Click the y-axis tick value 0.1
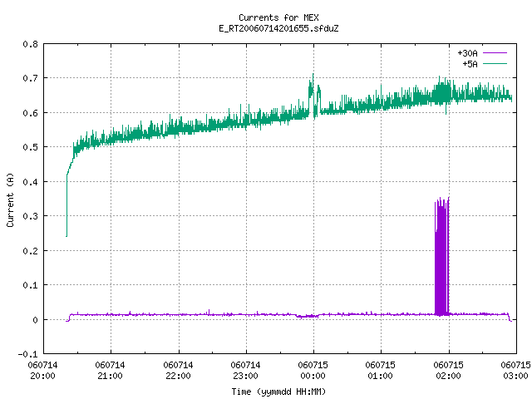Image resolution: width=532 pixels, height=399 pixels. 30,285
